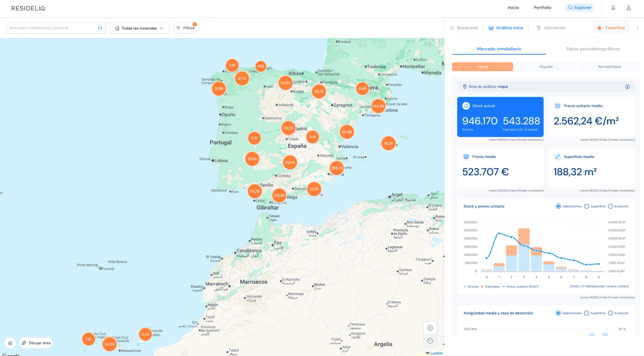
Task: Click the Stock actual card
Action: (x=500, y=117)
